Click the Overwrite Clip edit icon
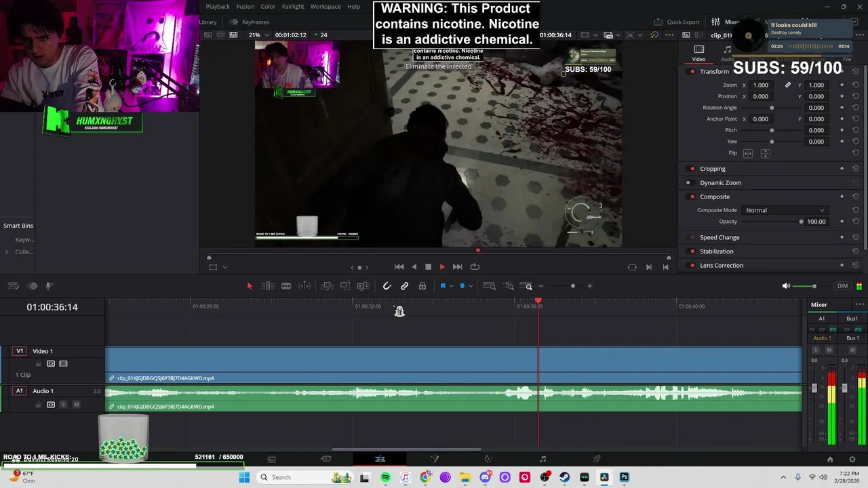868x488 pixels. tap(345, 286)
